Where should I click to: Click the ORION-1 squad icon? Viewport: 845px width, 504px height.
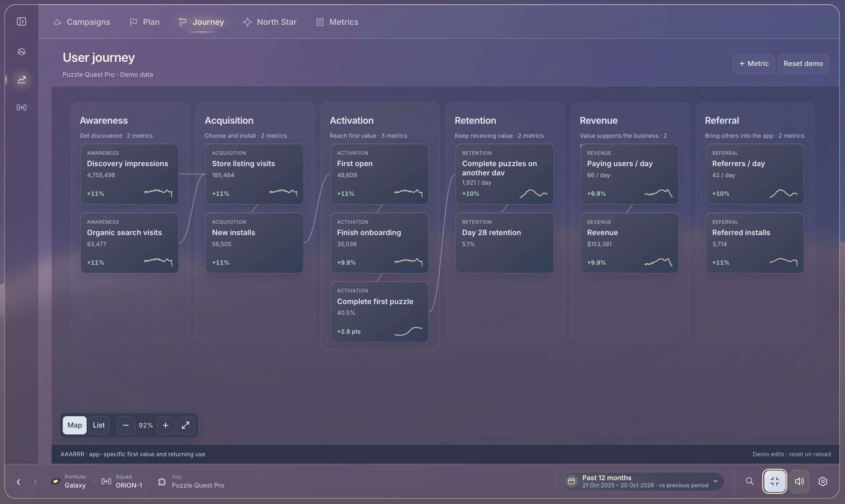point(106,481)
